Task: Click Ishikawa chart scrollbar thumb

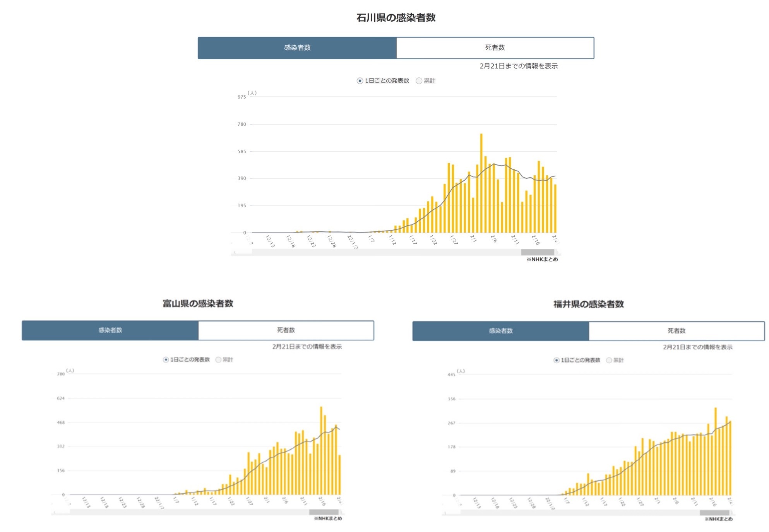Action: 538,252
